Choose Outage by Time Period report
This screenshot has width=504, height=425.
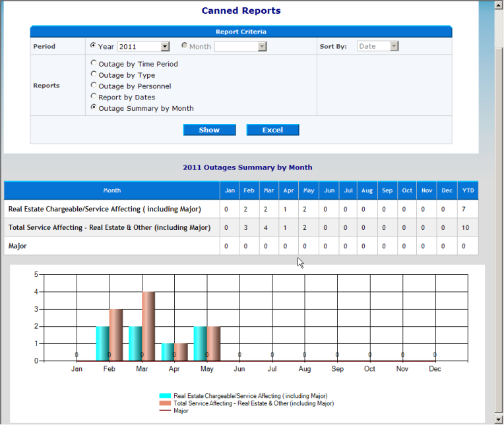94,63
